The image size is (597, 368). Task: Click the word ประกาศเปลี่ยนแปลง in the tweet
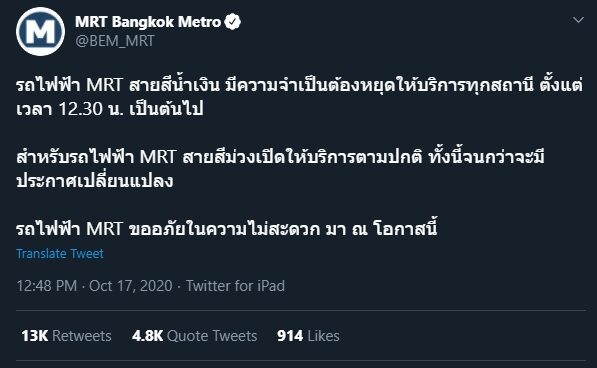coord(94,180)
